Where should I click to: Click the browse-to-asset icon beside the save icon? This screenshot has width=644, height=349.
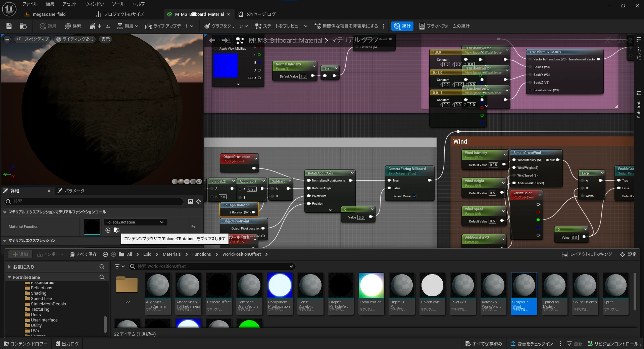point(23,26)
